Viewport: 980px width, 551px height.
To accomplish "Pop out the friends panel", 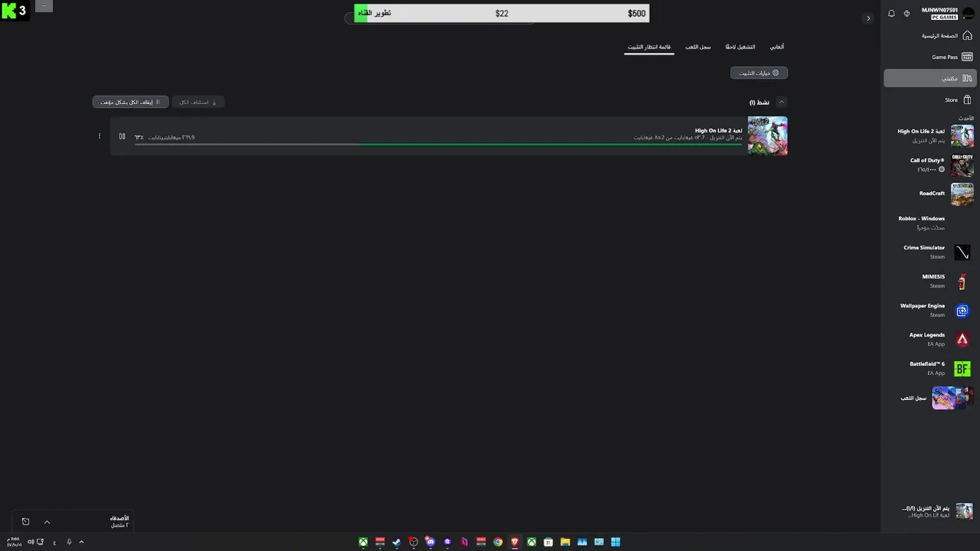I will [25, 522].
